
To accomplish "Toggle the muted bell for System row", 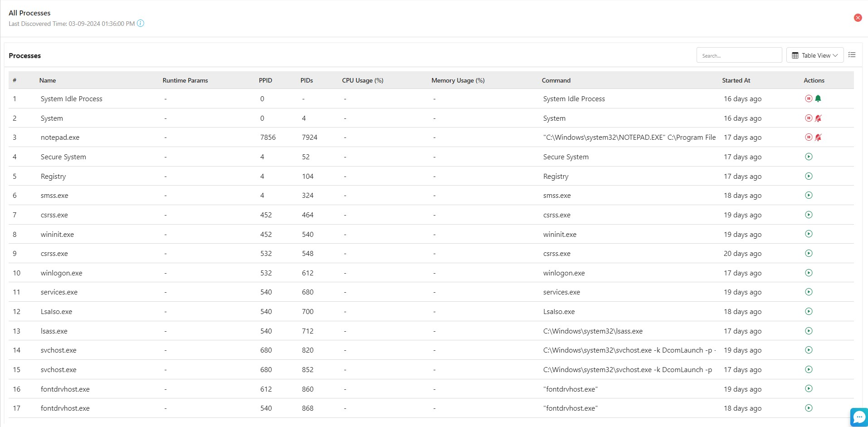I will (818, 118).
